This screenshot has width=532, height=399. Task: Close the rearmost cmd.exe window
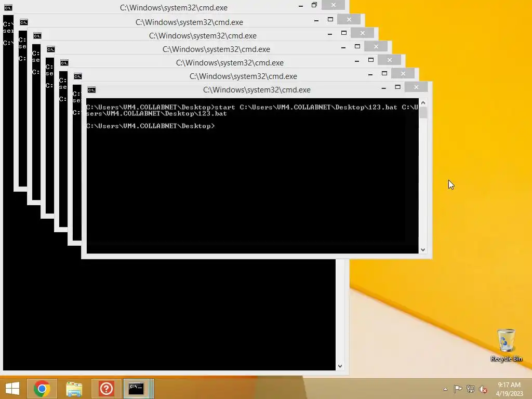click(x=334, y=5)
